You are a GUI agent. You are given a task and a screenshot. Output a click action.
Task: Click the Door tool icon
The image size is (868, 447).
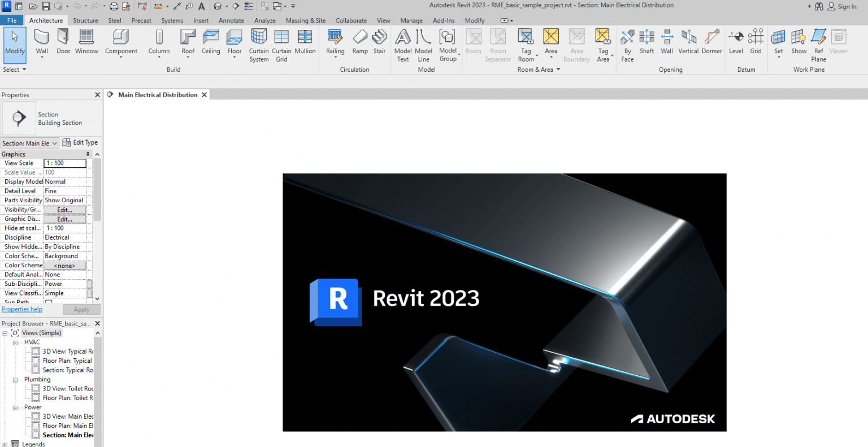63,37
